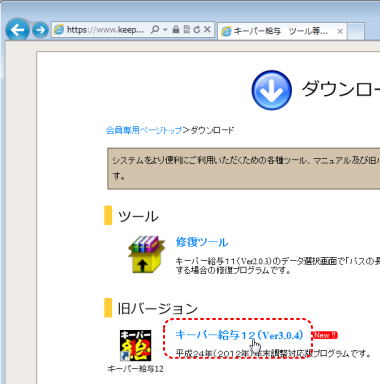Stop loading with the X icon in address bar

click(207, 30)
